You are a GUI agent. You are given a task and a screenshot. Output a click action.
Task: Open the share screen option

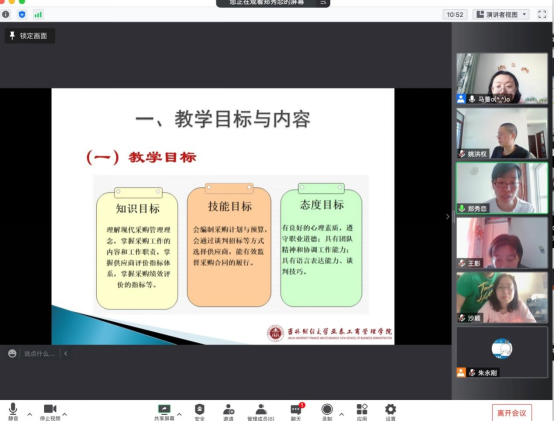[x=164, y=412]
